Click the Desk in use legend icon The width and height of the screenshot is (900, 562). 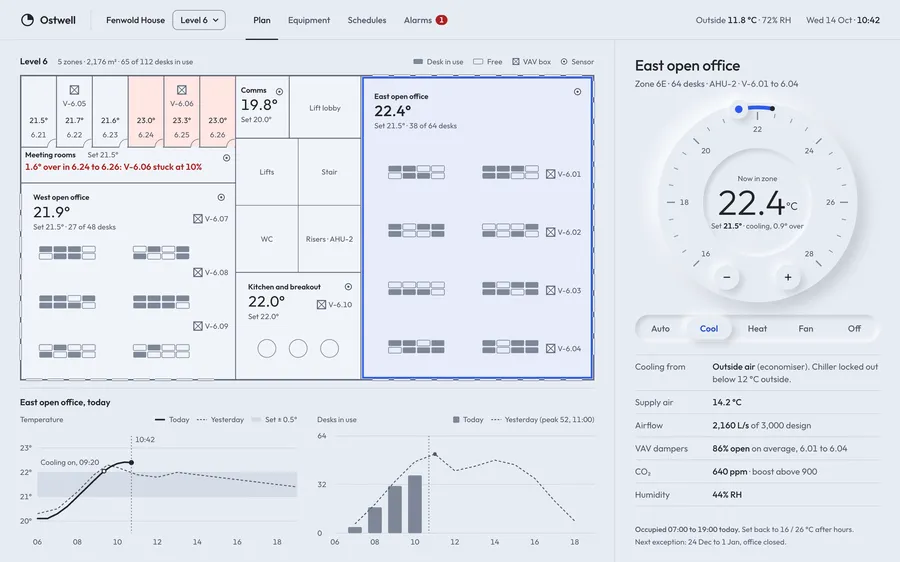point(418,61)
